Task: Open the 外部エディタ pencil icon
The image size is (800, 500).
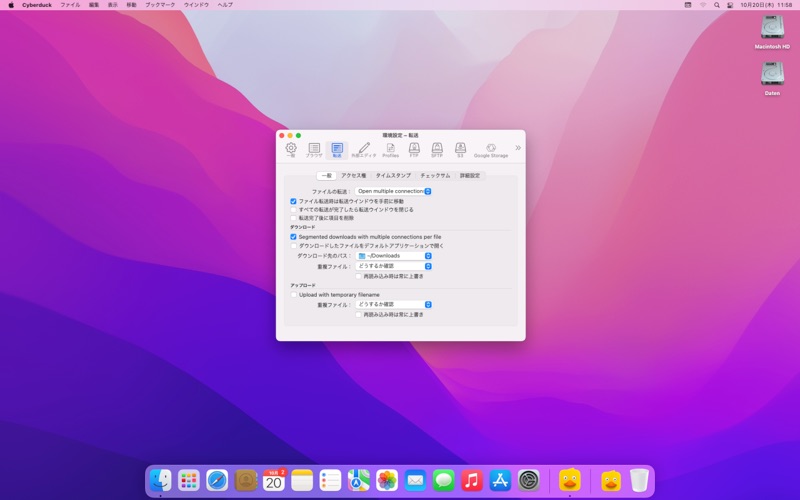Action: pos(364,149)
